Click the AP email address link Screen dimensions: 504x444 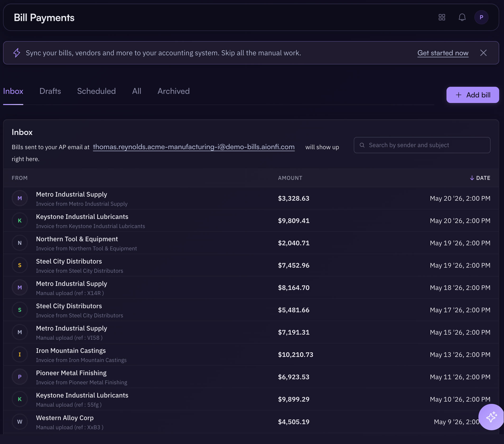(194, 147)
